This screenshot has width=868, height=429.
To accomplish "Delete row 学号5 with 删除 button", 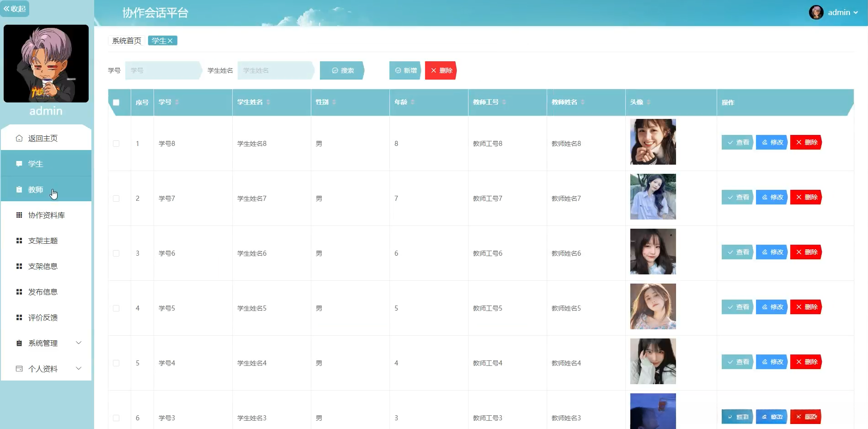I will [806, 307].
